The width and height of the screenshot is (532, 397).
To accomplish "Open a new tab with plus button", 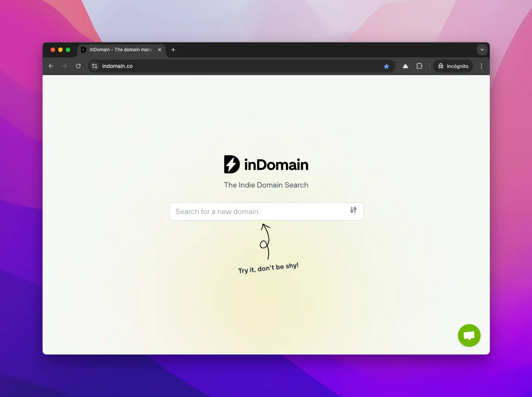I will pos(173,50).
